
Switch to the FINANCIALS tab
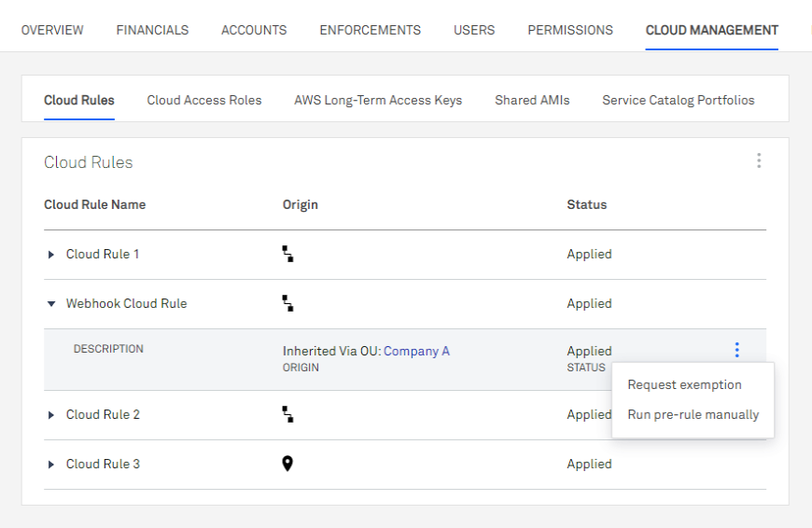pyautogui.click(x=152, y=30)
